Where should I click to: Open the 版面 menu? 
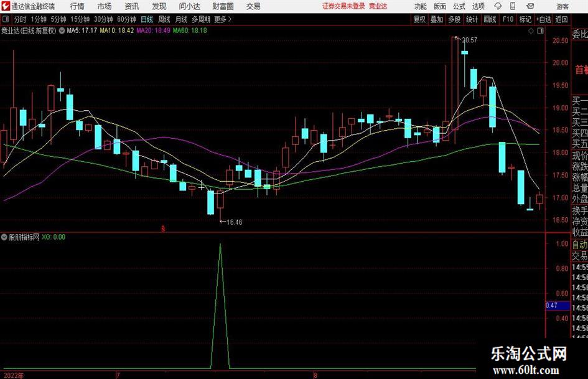click(440, 6)
